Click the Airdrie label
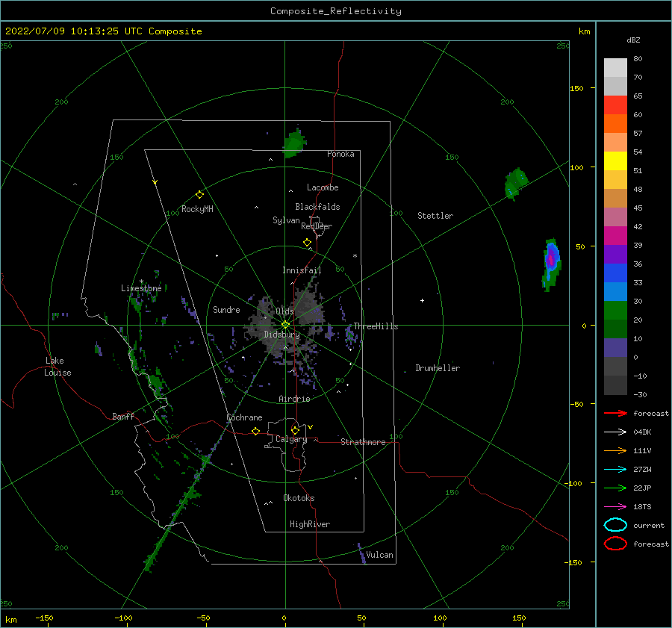 (x=294, y=399)
